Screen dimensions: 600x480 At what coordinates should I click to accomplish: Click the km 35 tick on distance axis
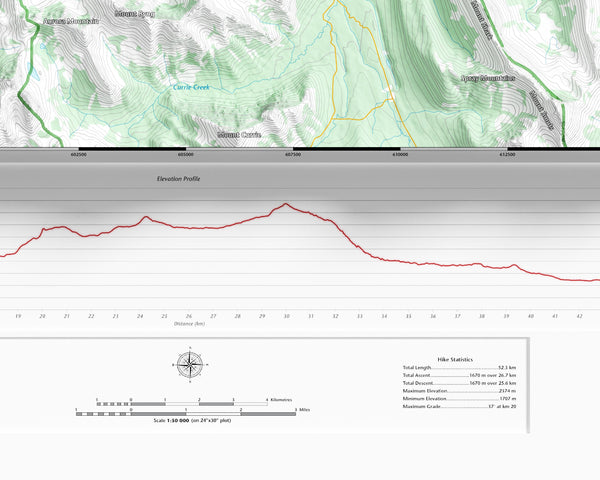pyautogui.click(x=408, y=315)
